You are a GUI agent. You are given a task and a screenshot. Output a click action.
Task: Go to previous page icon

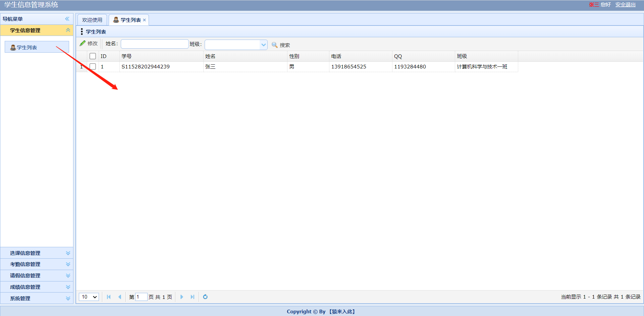coord(120,297)
